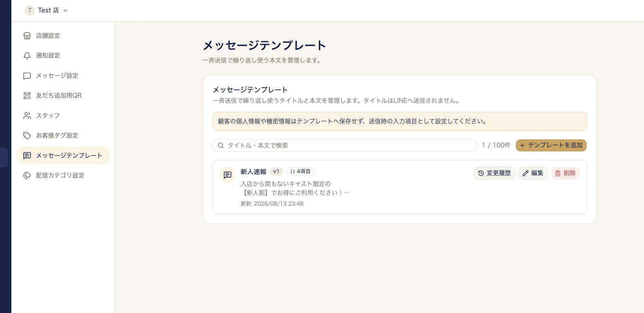Navigate to スタッフ settings
The image size is (644, 313).
click(x=63, y=116)
